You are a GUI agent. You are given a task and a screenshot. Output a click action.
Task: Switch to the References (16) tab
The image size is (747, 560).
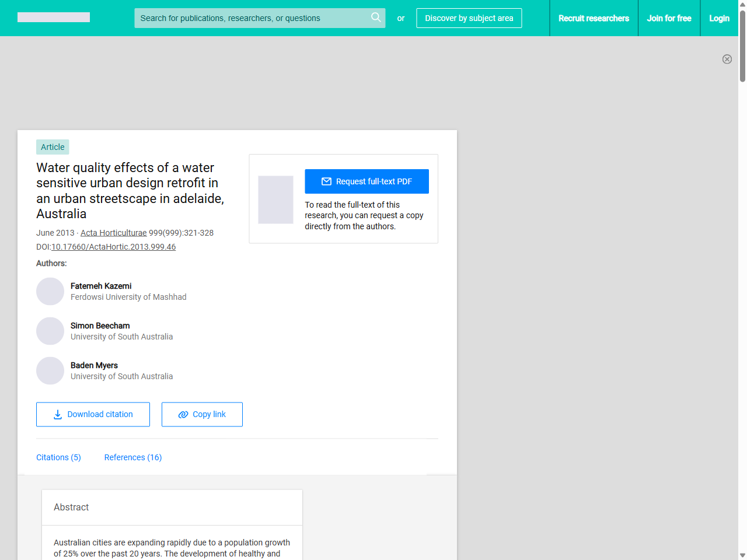tap(132, 457)
